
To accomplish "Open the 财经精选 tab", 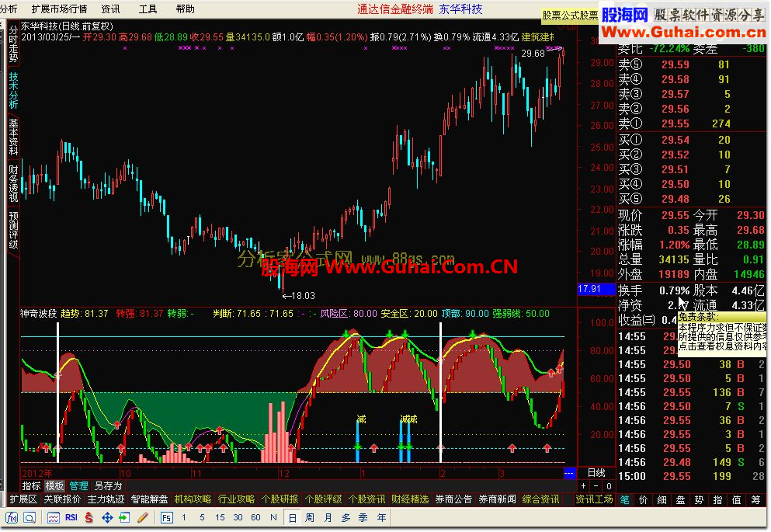I will [410, 499].
